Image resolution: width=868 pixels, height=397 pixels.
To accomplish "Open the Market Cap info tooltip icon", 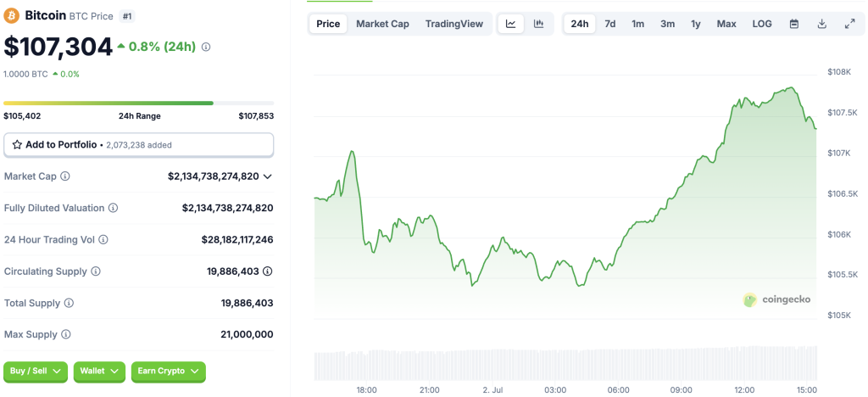I will coord(64,176).
